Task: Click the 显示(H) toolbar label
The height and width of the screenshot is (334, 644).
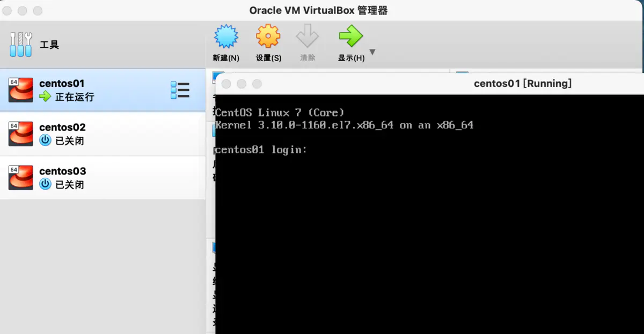Action: [351, 58]
